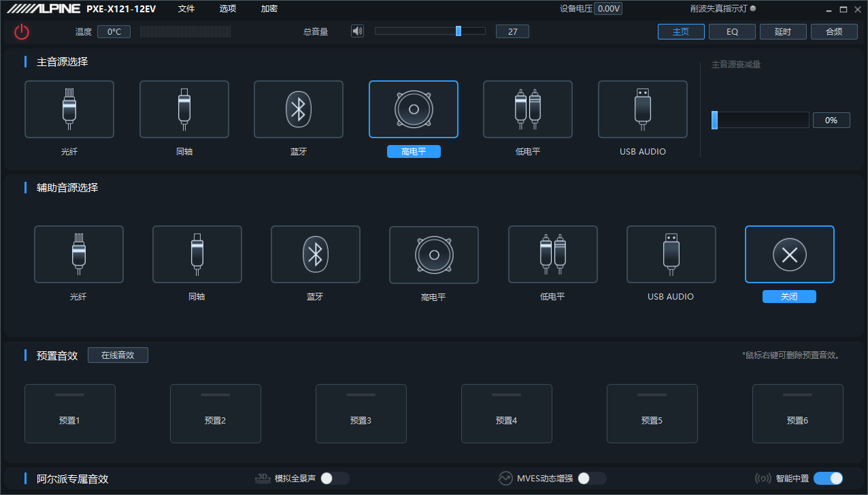Turn on MVES动态增强 switch
The width and height of the screenshot is (868, 495).
coord(591,478)
